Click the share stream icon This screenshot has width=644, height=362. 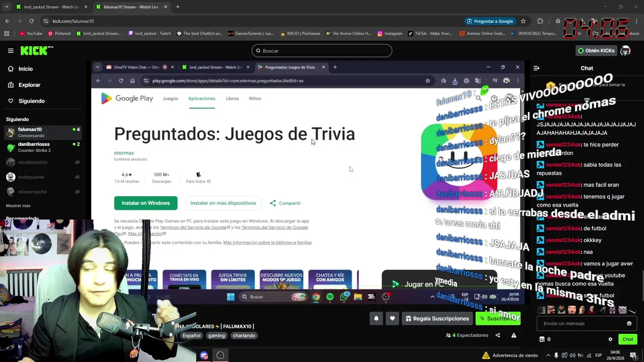click(x=498, y=335)
